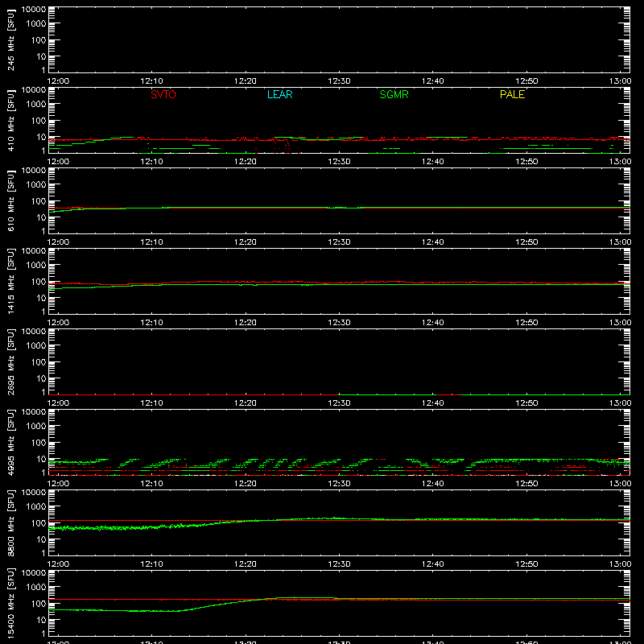This screenshot has width=644, height=644.
Task: Select the 245 MHz [SFU] axis title
Action: 11,39
